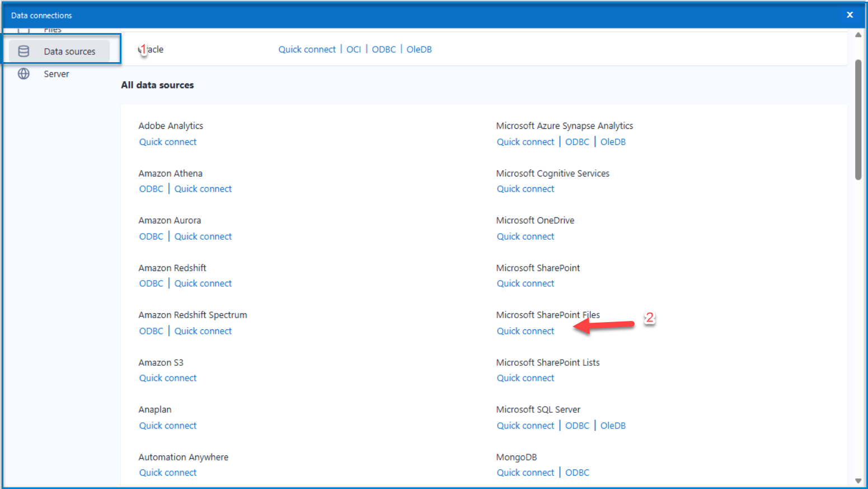This screenshot has width=868, height=489.
Task: Open Quick connect for Automation Anywhere
Action: click(x=168, y=473)
